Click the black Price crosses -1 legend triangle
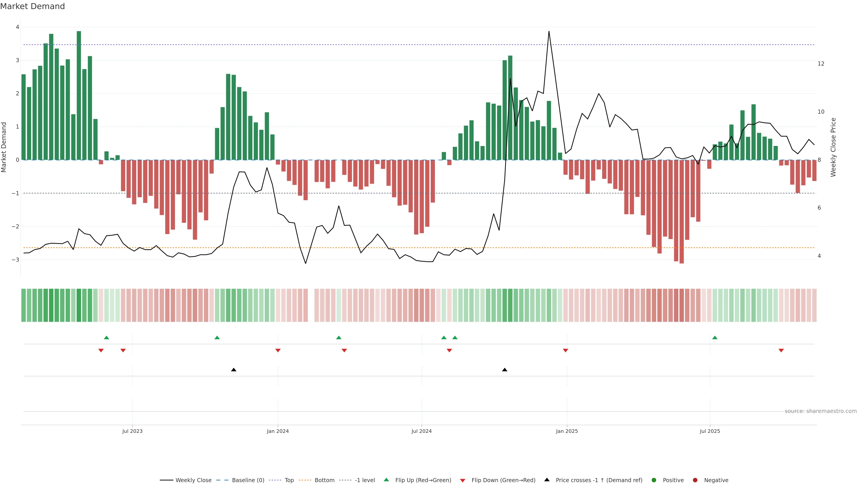Screen dimensions: 868x488 click(x=547, y=480)
